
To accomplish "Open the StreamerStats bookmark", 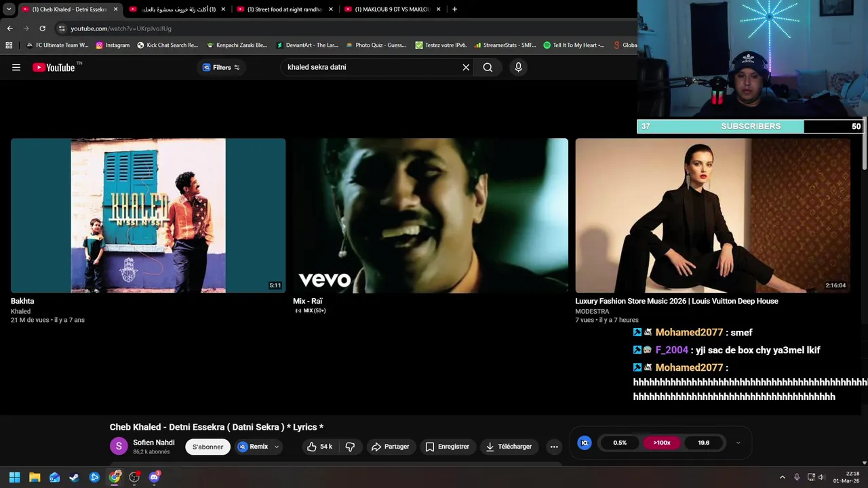I will pos(505,45).
